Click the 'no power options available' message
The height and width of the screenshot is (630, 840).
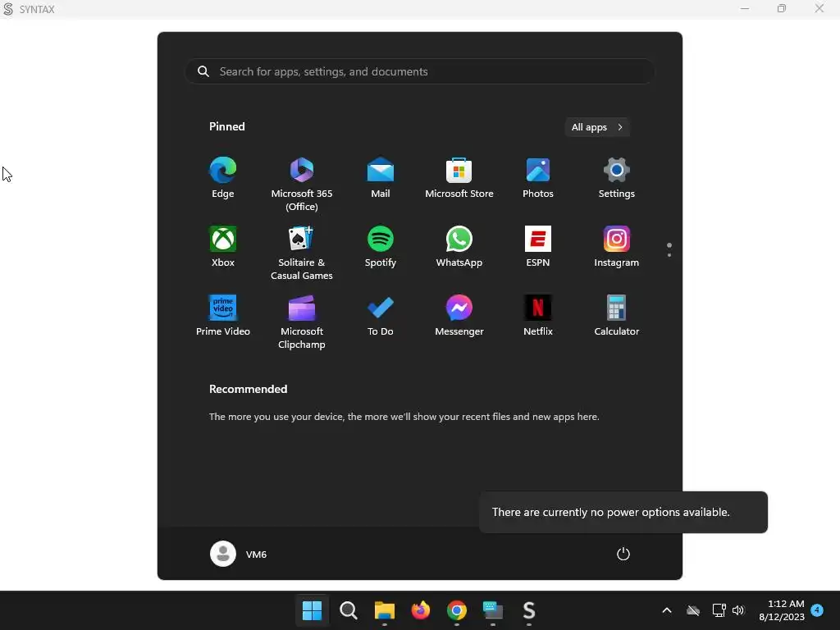(623, 512)
